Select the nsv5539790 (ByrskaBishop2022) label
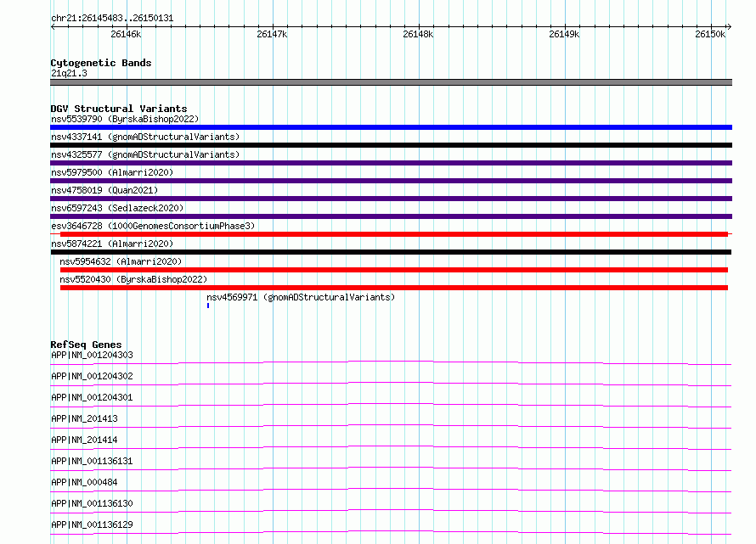This screenshot has height=544, width=756. click(x=125, y=119)
